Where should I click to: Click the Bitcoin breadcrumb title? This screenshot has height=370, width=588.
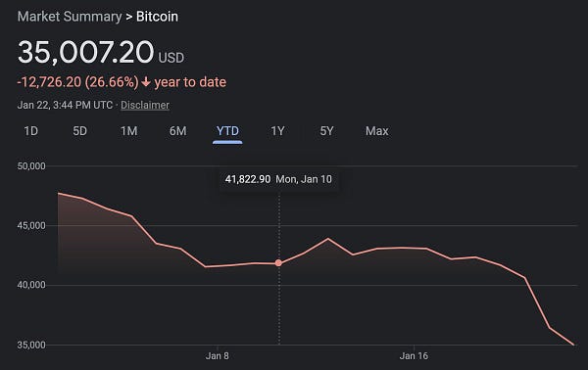157,17
